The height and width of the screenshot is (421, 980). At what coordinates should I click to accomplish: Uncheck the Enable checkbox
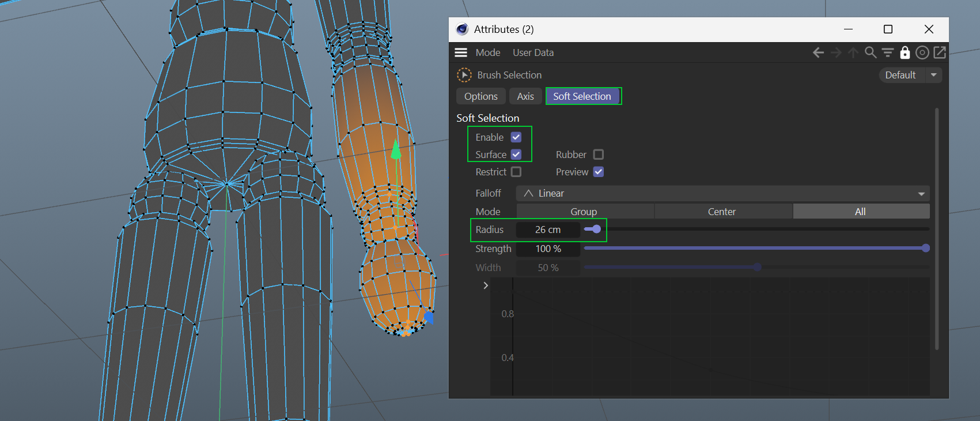point(516,137)
